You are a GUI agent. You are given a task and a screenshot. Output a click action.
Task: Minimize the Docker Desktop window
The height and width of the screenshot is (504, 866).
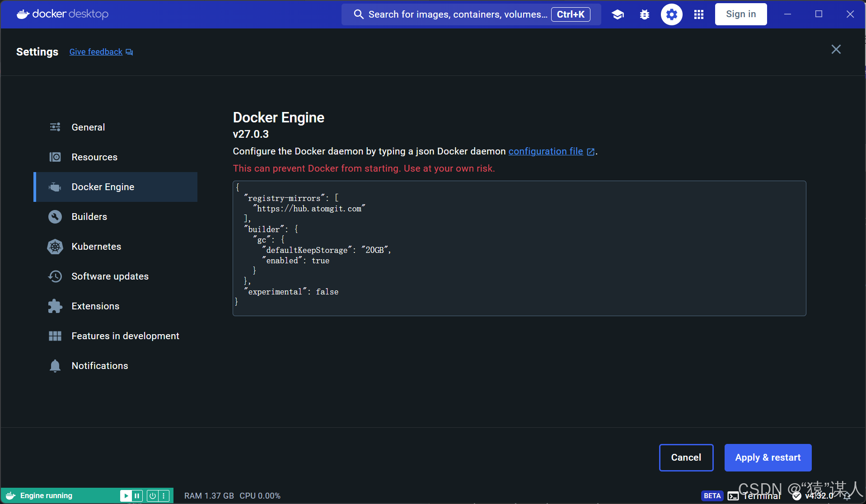point(787,14)
